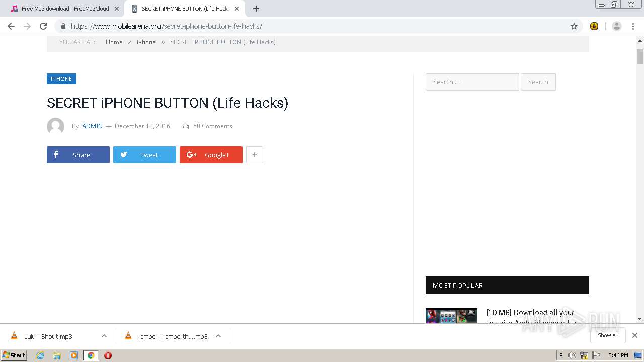
Task: Click the IPHONE category tag
Action: [x=61, y=79]
